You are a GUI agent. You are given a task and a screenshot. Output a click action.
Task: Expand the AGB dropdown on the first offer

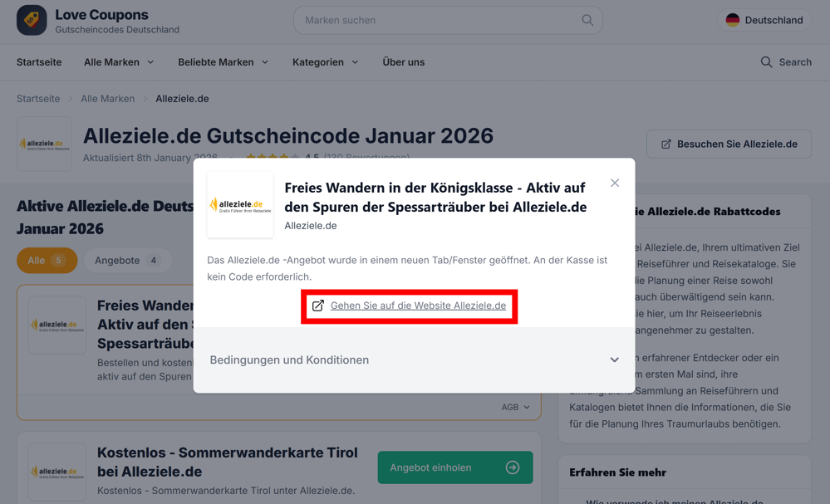coord(516,407)
